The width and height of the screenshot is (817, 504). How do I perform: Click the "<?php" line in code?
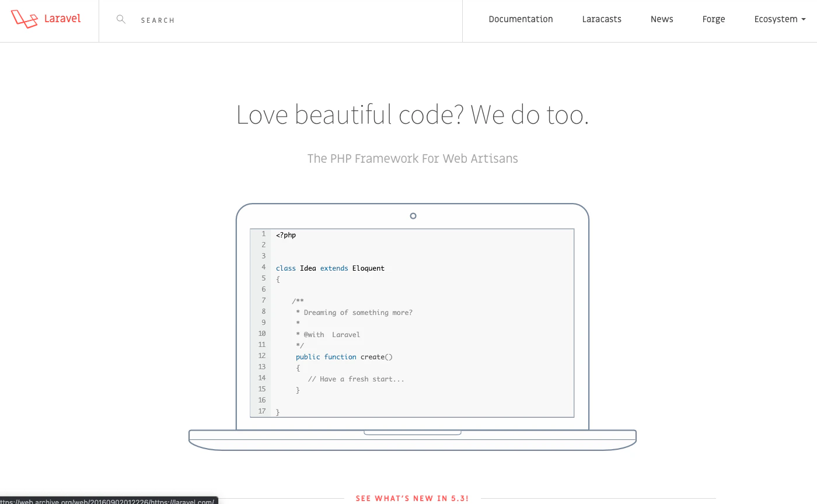[x=286, y=235]
